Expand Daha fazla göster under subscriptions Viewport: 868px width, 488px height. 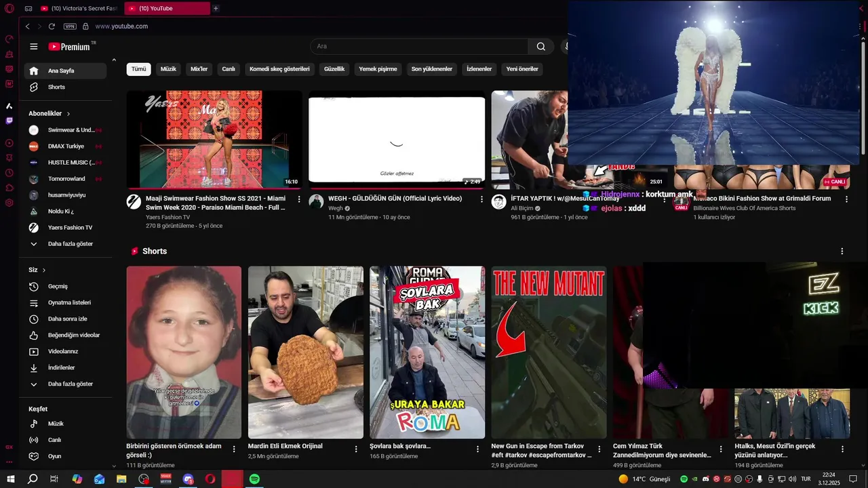click(65, 244)
